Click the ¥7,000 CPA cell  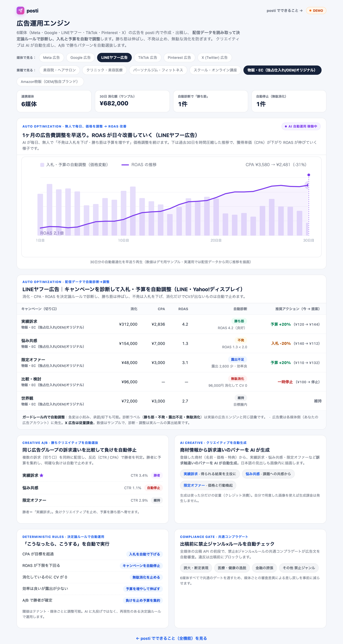tap(158, 344)
